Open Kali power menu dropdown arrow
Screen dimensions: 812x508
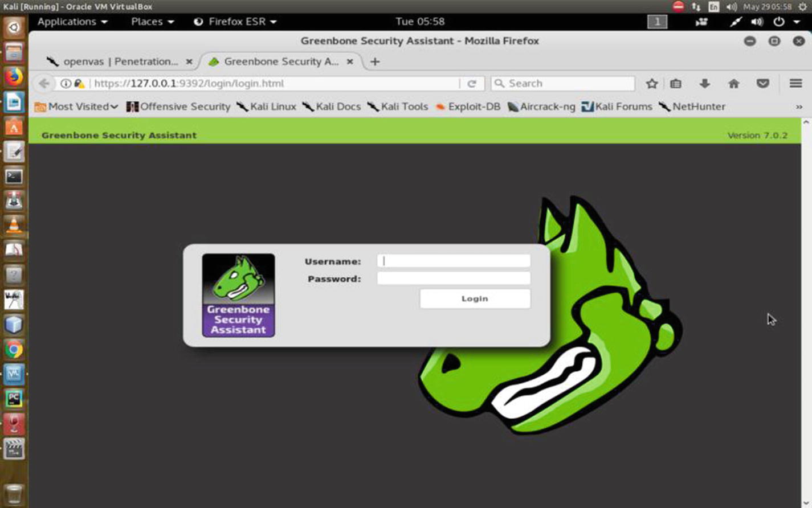797,22
